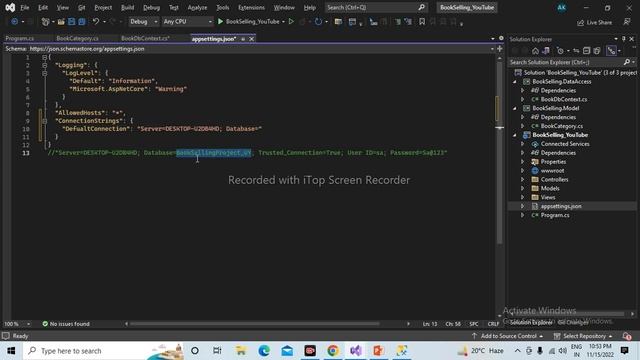Screen dimensions: 640x360
Task: Toggle auto-hide pin of Solution Explorer
Action: point(624,39)
